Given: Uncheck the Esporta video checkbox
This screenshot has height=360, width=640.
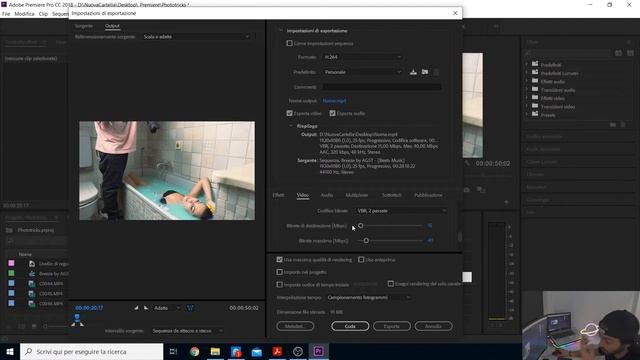Looking at the screenshot, I should click(x=289, y=113).
